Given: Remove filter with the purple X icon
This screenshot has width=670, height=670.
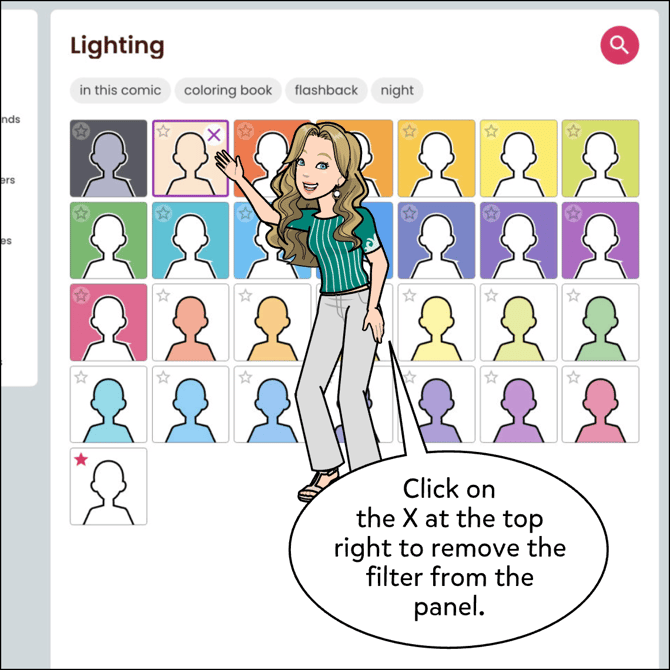Looking at the screenshot, I should [214, 135].
